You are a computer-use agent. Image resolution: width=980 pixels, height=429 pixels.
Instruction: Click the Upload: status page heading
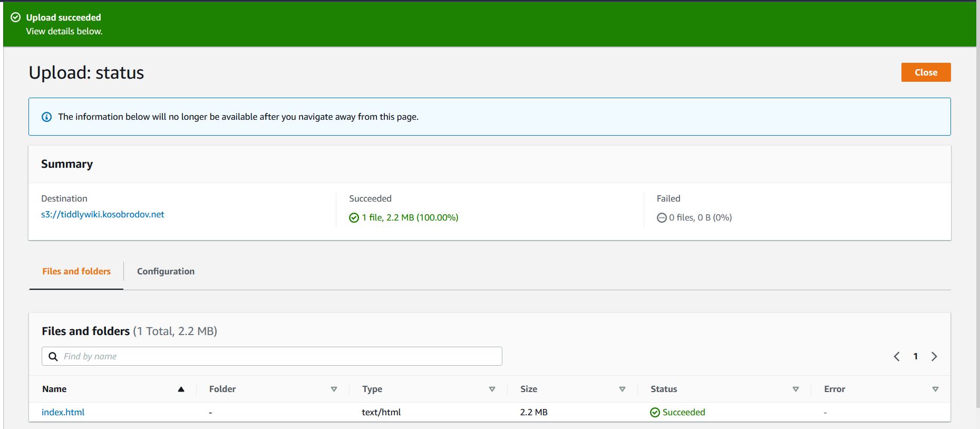pos(86,72)
